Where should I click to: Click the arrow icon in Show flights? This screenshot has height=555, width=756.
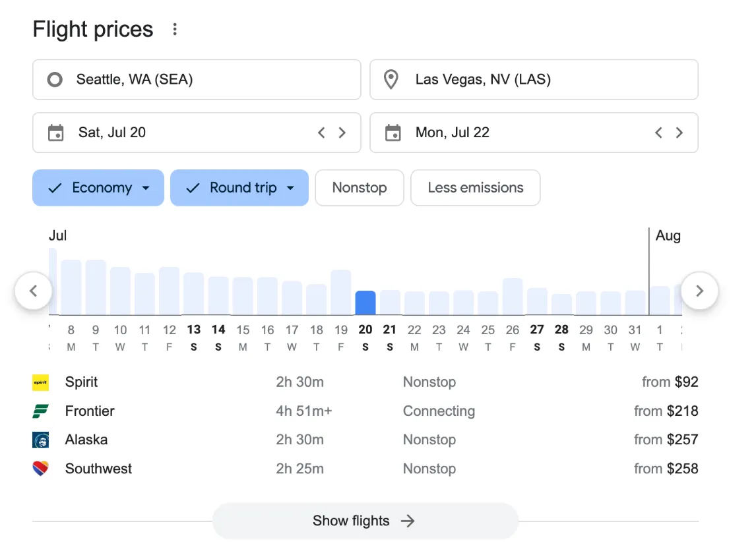tap(408, 521)
